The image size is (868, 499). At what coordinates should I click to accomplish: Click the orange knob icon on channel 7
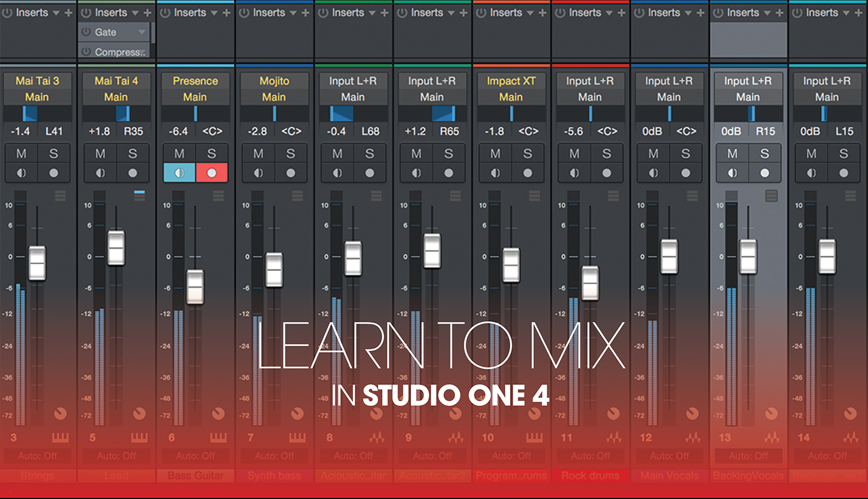[x=298, y=413]
